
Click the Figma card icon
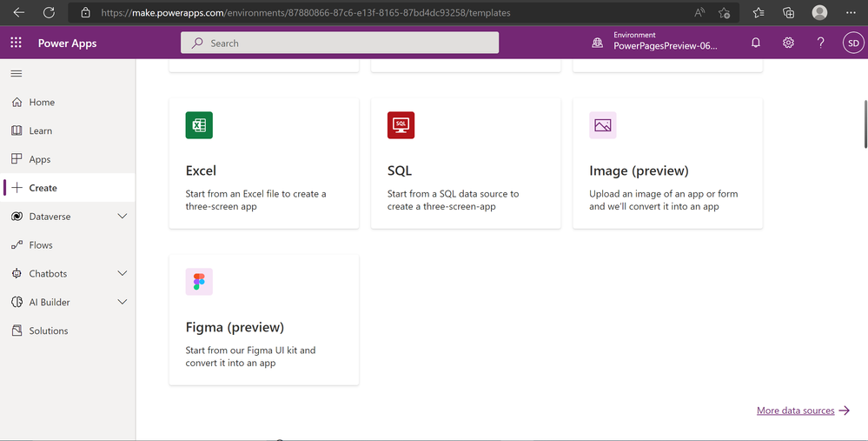(199, 282)
